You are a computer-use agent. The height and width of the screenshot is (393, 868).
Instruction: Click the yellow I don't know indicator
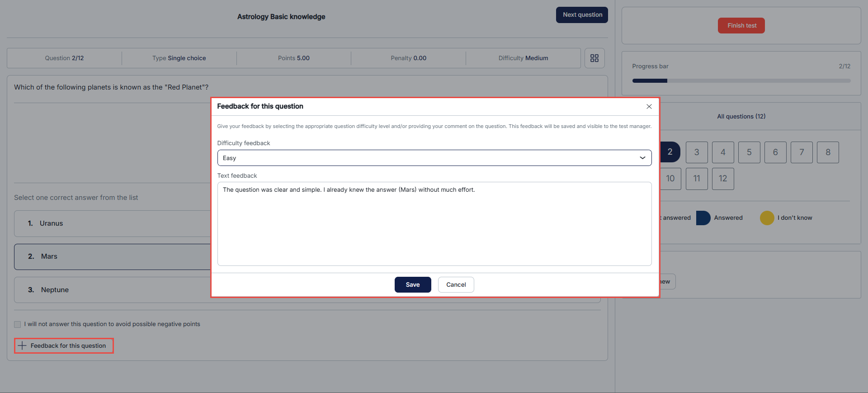point(767,218)
